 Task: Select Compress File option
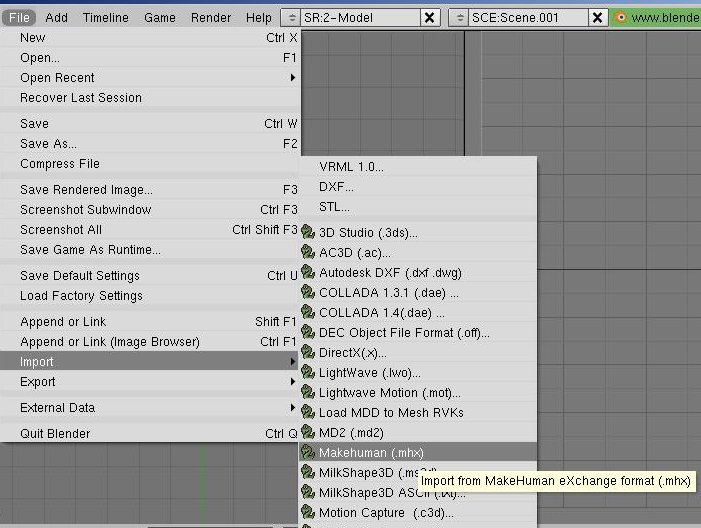(x=150, y=164)
